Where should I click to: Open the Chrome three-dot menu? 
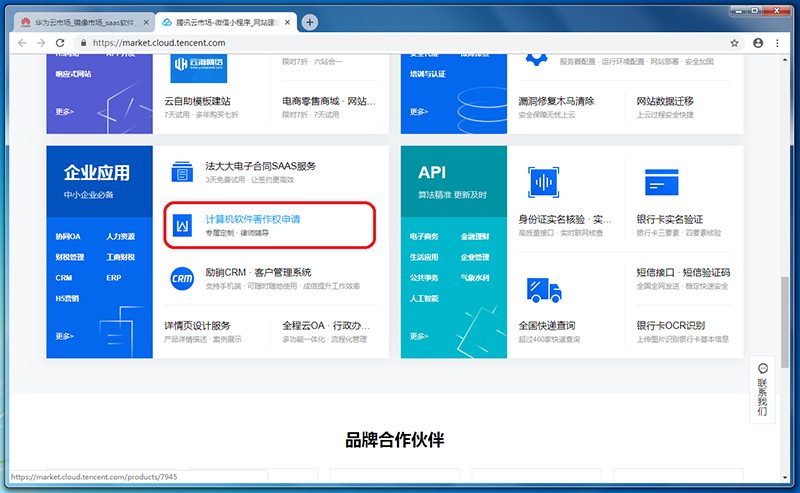coord(777,43)
